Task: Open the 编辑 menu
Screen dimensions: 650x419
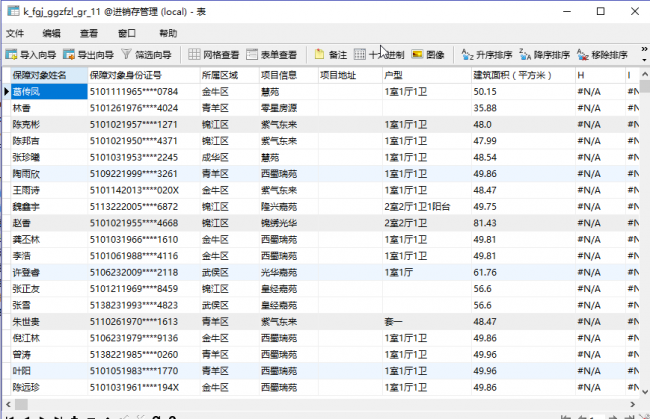Action: click(51, 33)
